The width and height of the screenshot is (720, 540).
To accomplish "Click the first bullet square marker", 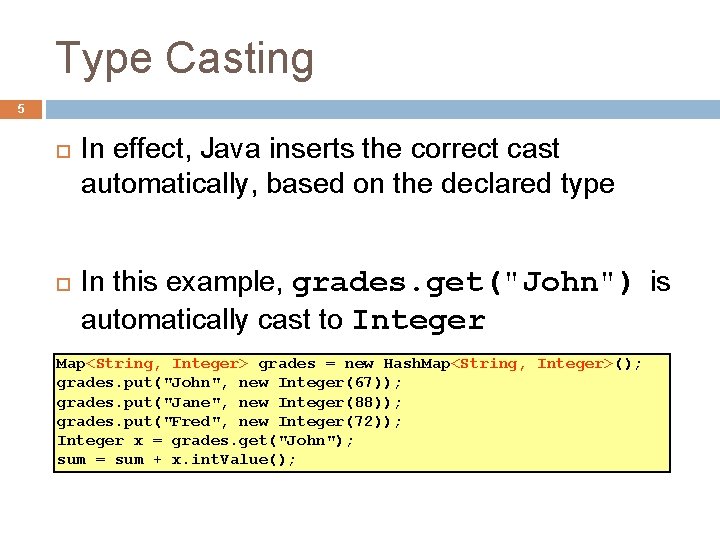I will click(x=63, y=152).
